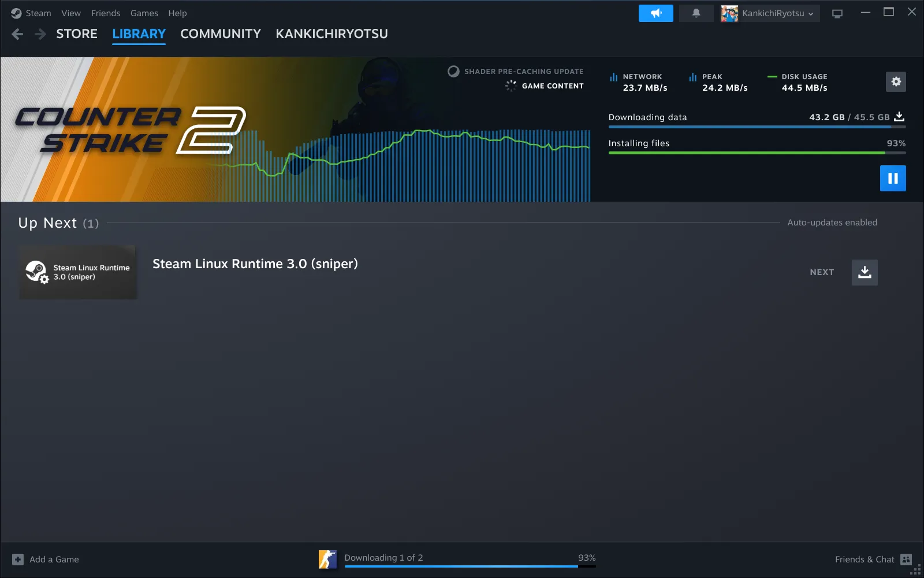
Task: Click the Downloading data progress bar
Action: [757, 127]
